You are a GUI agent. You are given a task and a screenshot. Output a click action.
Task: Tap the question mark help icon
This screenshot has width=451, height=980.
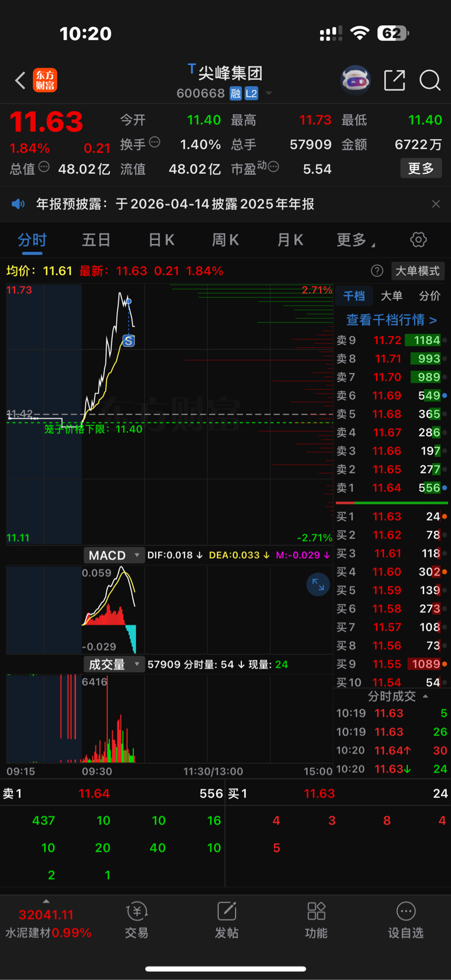pos(377,271)
